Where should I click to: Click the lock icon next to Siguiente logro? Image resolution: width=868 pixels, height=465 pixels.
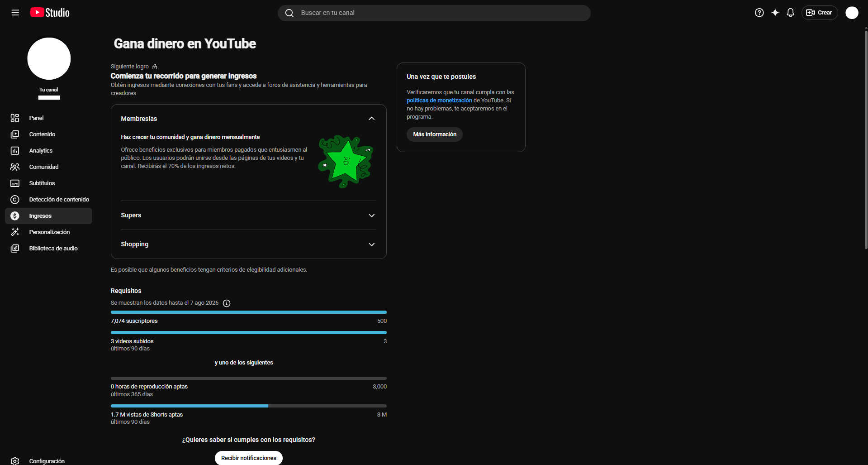(x=155, y=67)
